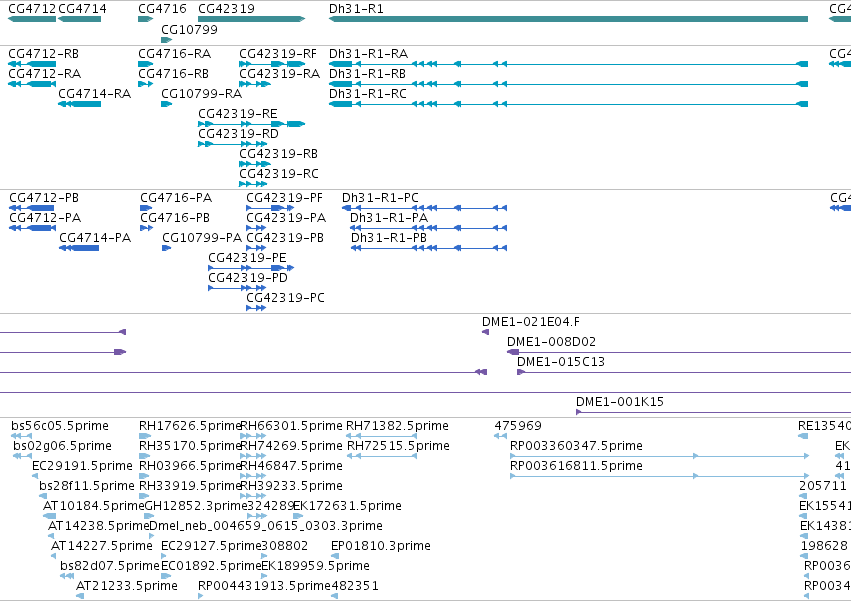
Task: Click EST bs02g06.5prime
Action: click(x=62, y=446)
